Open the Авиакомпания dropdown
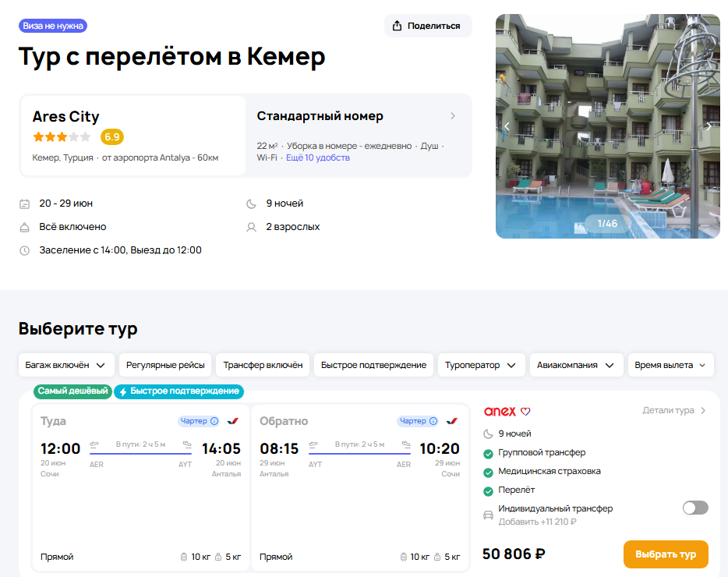 (577, 365)
